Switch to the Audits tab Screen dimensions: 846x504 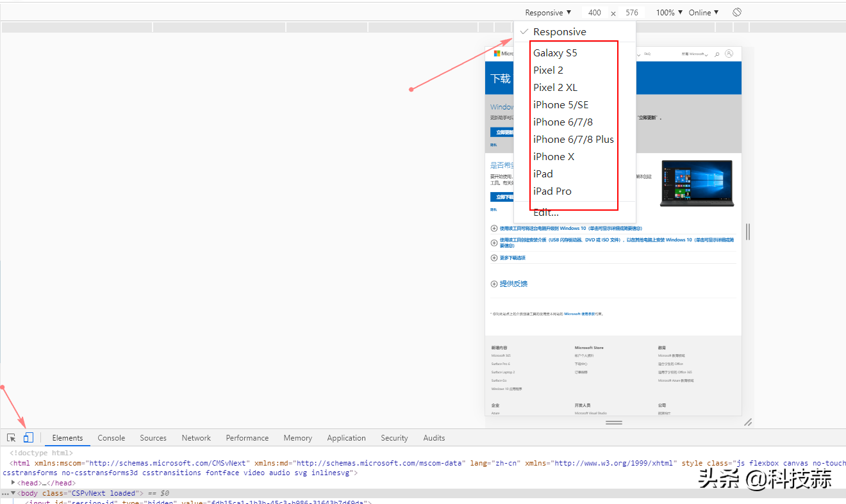coord(434,438)
